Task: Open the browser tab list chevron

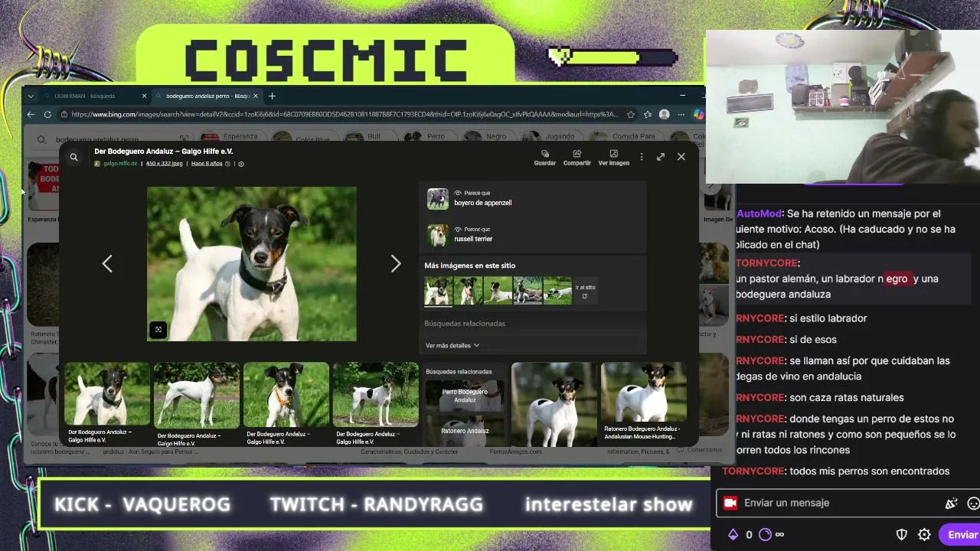Action: coord(31,96)
